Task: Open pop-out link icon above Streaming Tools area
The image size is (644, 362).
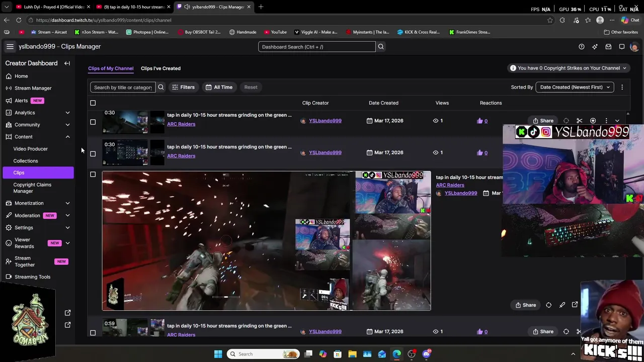Action: pyautogui.click(x=68, y=313)
